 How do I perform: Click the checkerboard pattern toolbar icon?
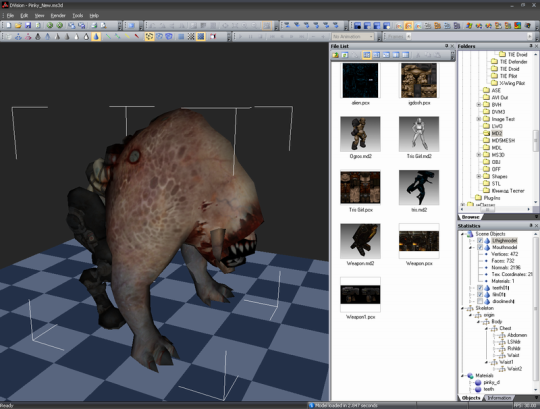(x=191, y=36)
